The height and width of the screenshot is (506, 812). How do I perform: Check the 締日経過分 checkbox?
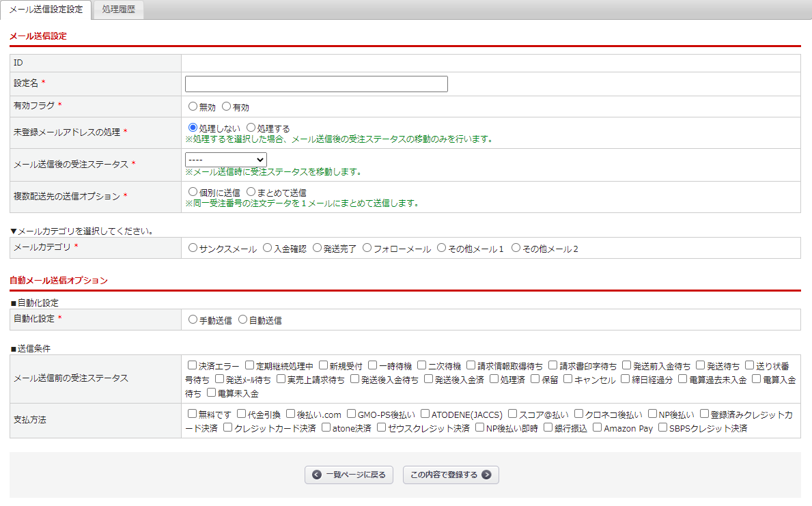(x=626, y=378)
